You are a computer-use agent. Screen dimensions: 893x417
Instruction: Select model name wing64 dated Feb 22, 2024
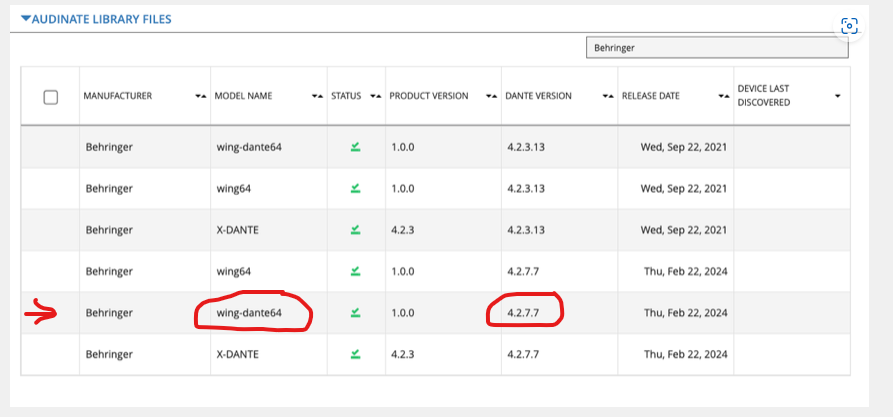234,271
